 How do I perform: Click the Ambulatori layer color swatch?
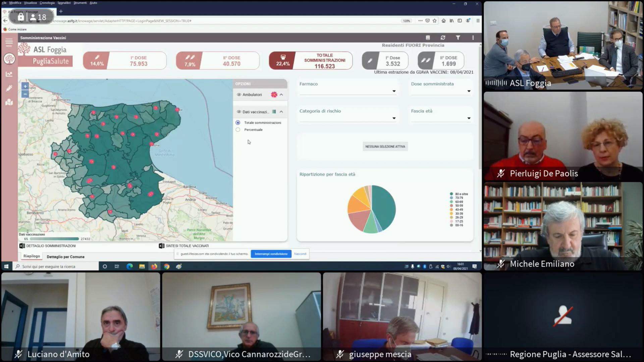click(x=274, y=95)
